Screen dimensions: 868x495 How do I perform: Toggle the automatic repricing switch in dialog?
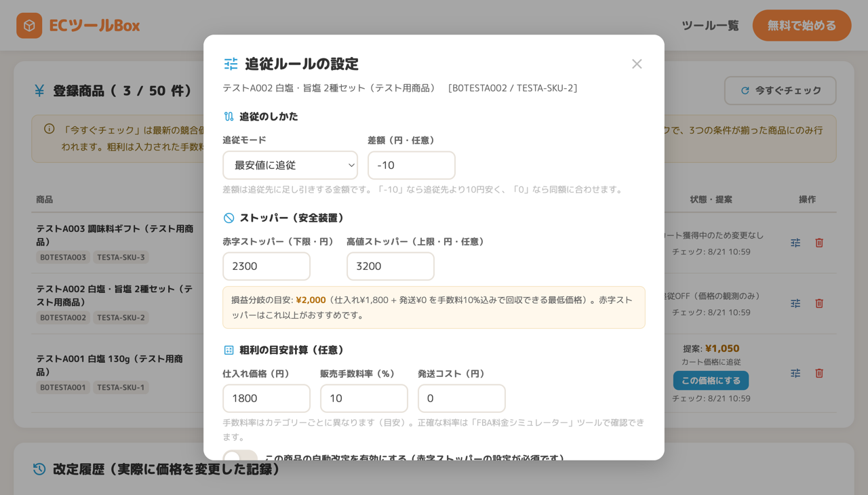point(240,456)
